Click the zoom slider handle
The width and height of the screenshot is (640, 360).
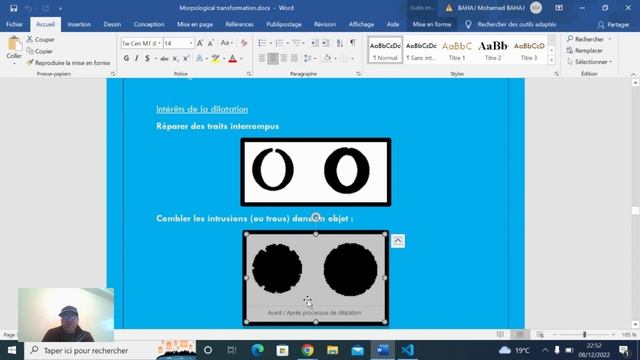[584, 334]
